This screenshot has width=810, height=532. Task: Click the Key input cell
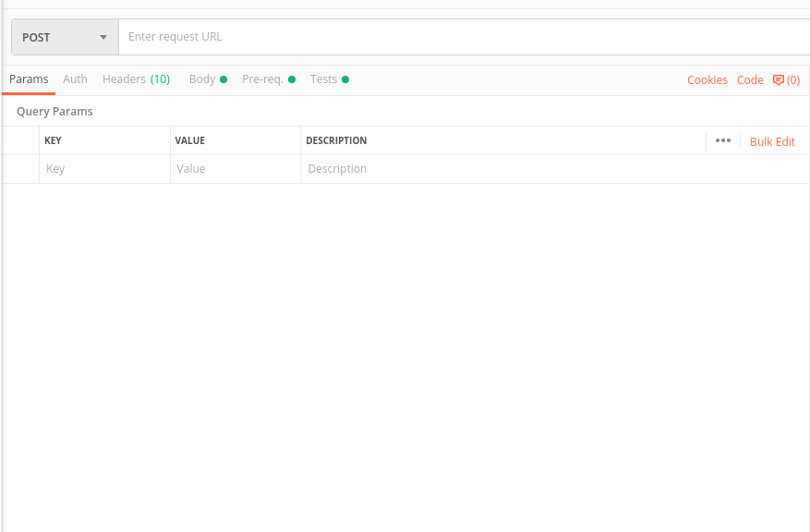(105, 169)
